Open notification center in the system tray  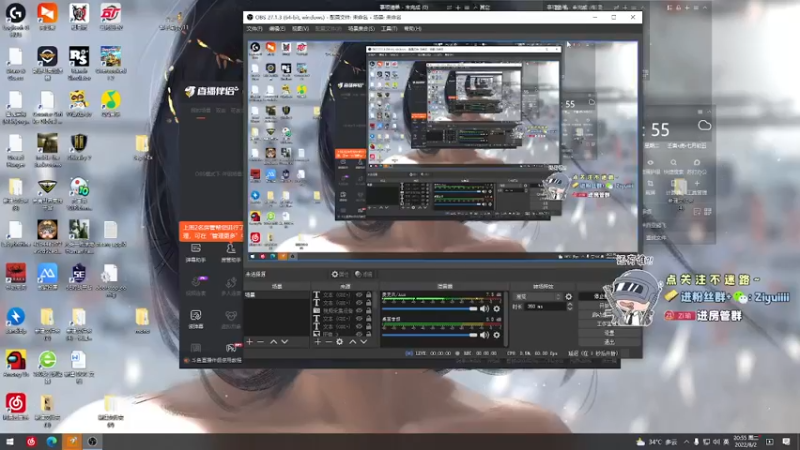tap(786, 441)
